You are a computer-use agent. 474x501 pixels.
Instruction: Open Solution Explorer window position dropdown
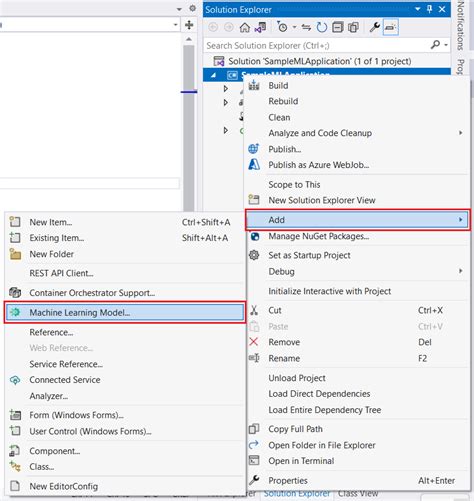[418, 9]
